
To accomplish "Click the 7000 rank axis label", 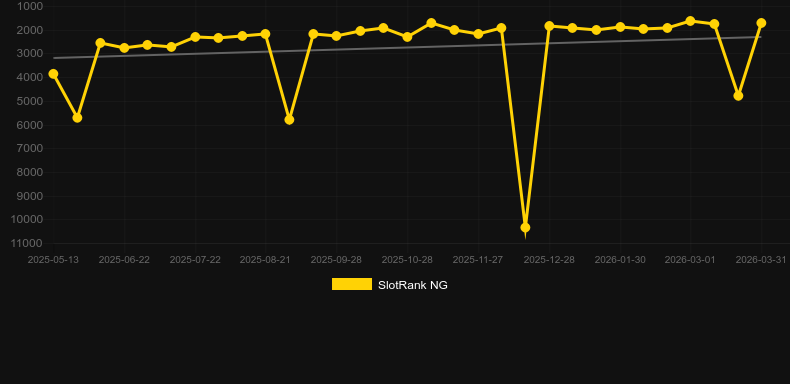I will tap(30, 149).
